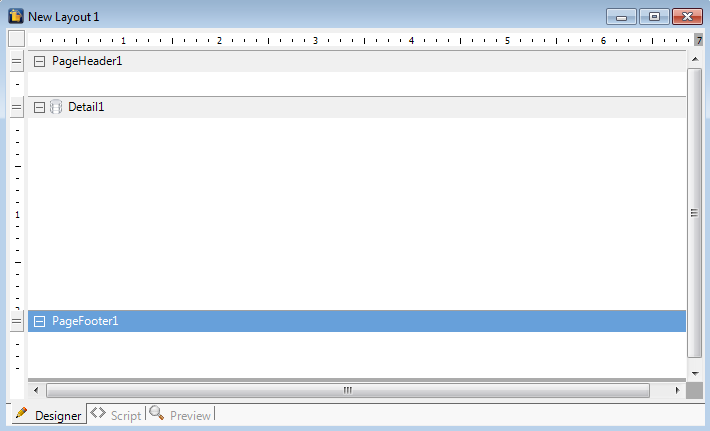Open the Preview tab

tap(180, 414)
